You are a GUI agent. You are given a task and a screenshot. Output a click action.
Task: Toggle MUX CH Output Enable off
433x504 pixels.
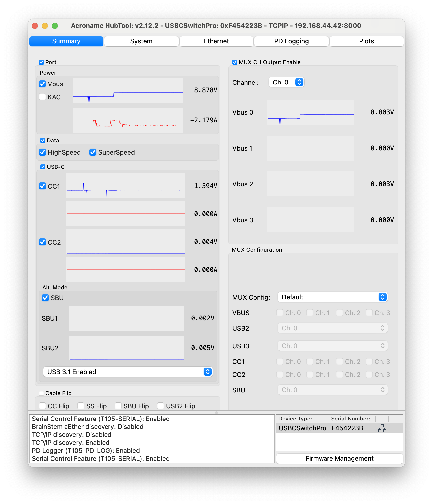pyautogui.click(x=235, y=62)
